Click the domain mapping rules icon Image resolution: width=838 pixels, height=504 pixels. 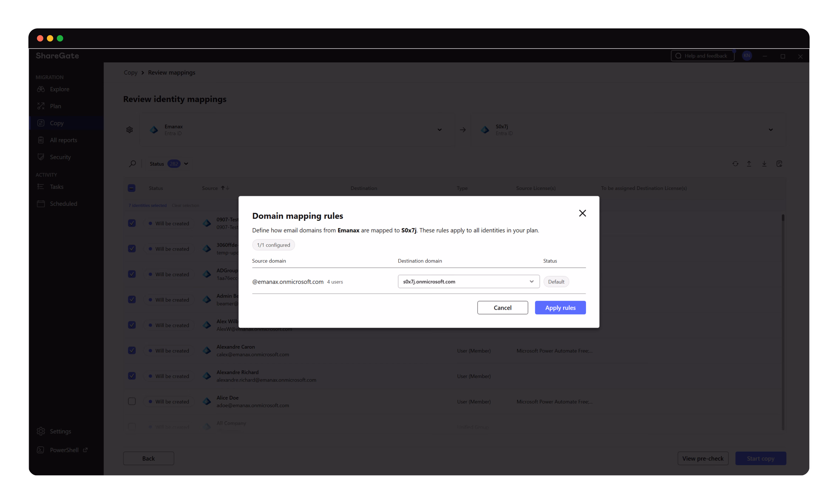[779, 164]
